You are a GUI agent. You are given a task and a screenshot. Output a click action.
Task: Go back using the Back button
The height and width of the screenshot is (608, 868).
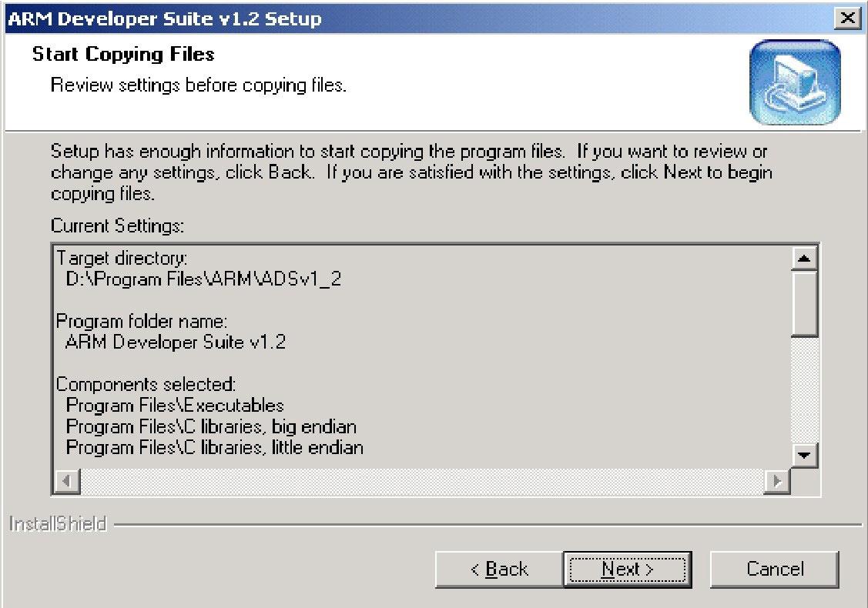coord(499,570)
